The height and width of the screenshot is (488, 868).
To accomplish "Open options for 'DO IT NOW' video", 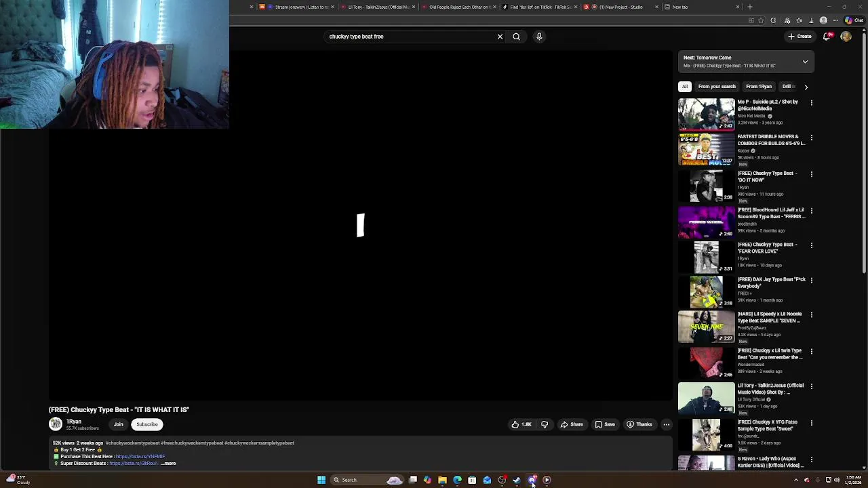I will pos(811,174).
